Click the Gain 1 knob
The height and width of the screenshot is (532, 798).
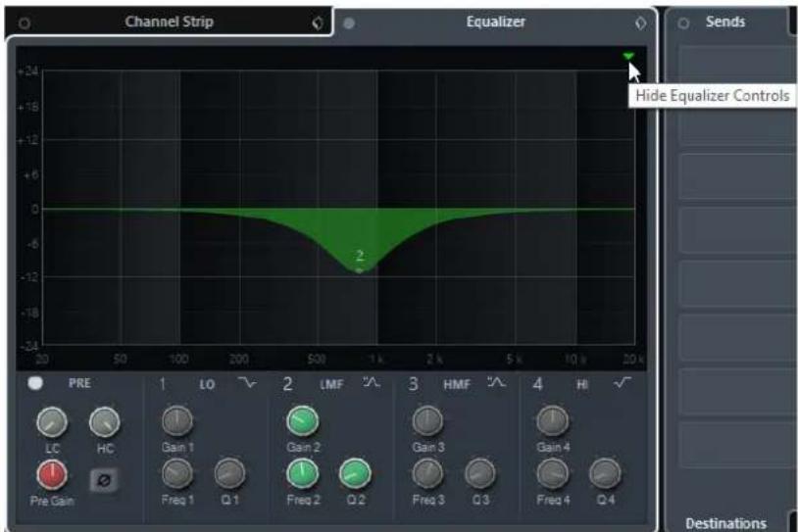point(177,420)
